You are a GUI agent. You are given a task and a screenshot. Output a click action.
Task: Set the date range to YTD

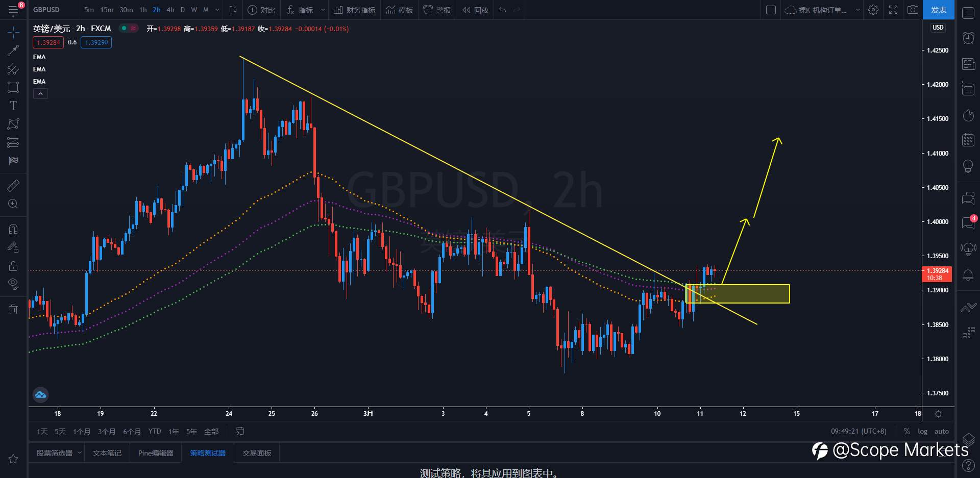click(x=155, y=432)
